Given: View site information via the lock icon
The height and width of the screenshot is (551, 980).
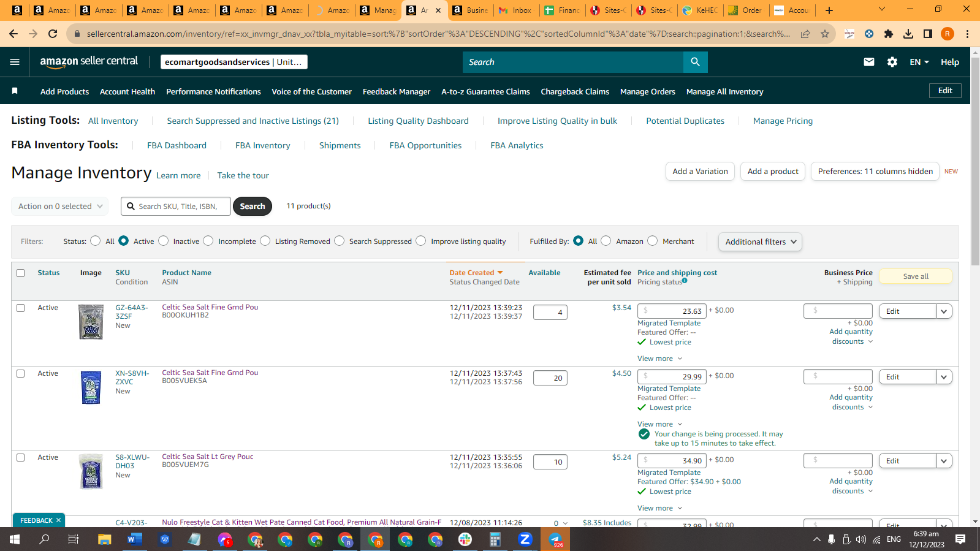Looking at the screenshot, I should tap(77, 34).
